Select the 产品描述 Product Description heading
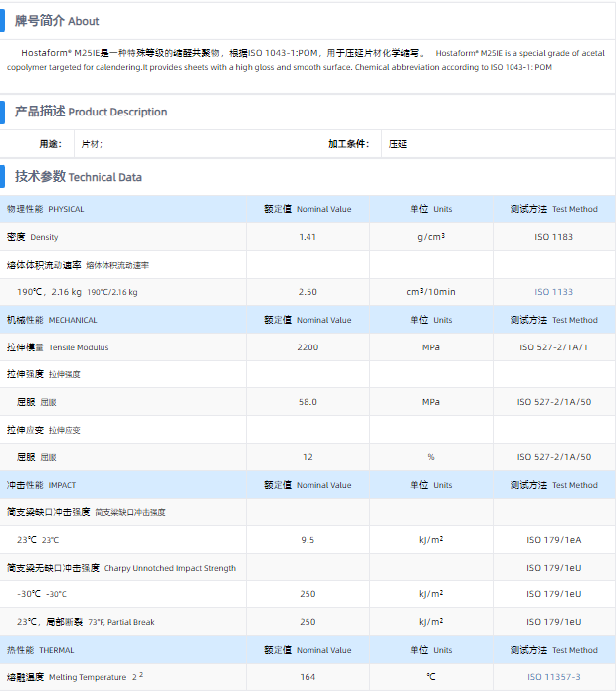The width and height of the screenshot is (616, 691). (91, 112)
